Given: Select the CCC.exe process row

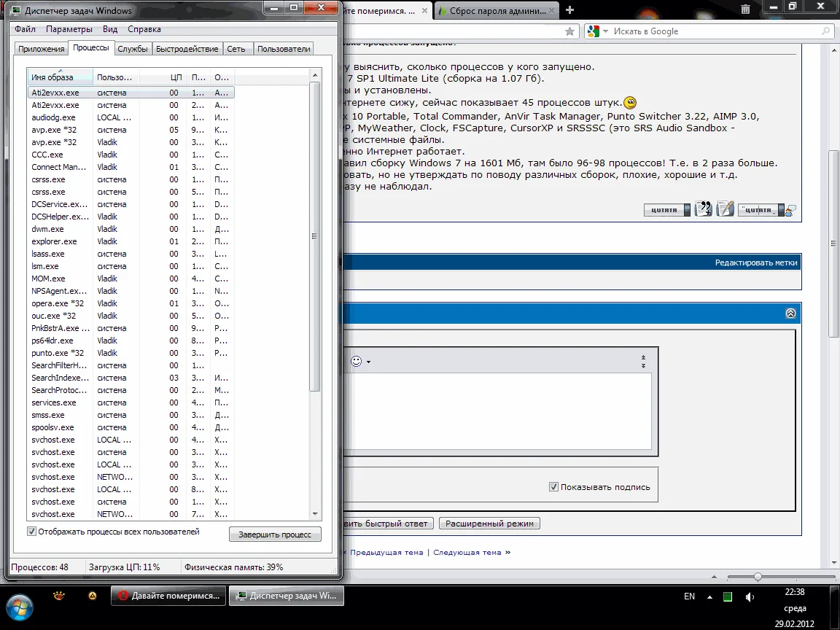Looking at the screenshot, I should pos(131,155).
